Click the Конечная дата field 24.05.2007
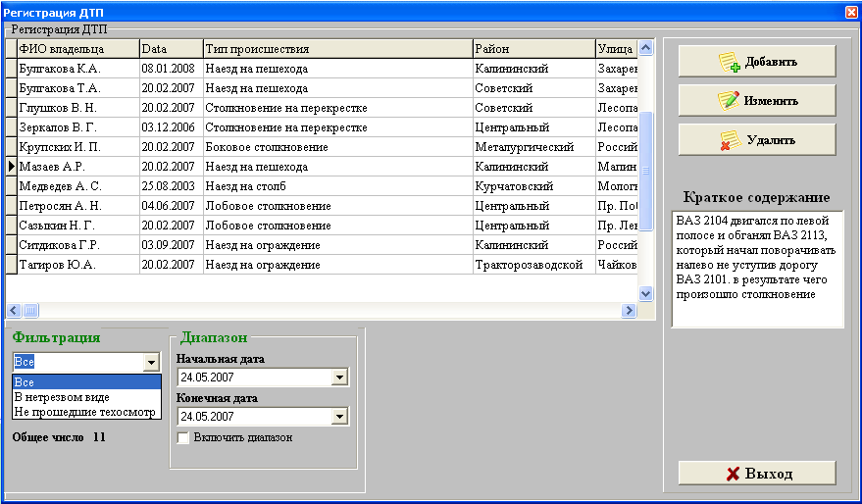 point(255,417)
